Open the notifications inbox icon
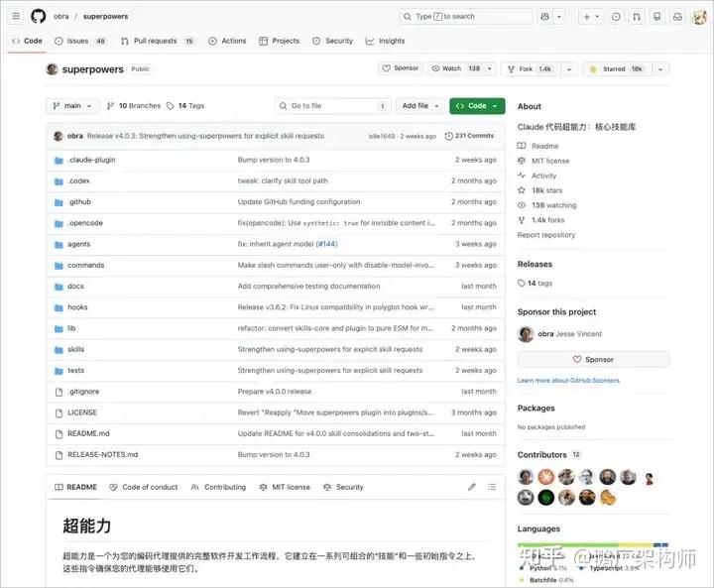 point(677,17)
